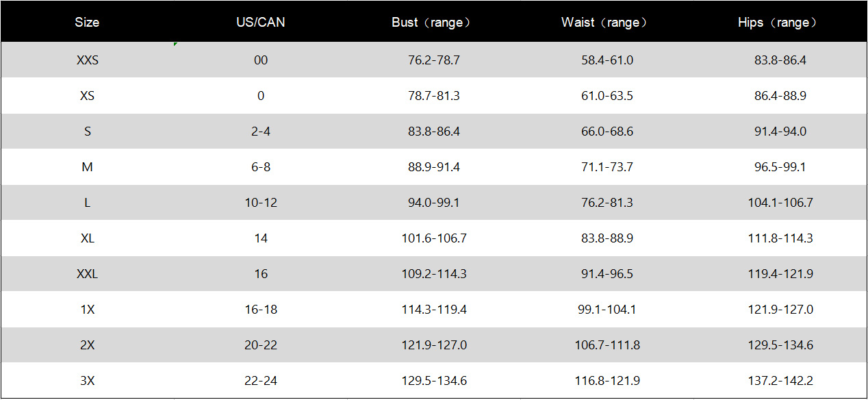Select the US/CAN 10-12 cell

(261, 203)
